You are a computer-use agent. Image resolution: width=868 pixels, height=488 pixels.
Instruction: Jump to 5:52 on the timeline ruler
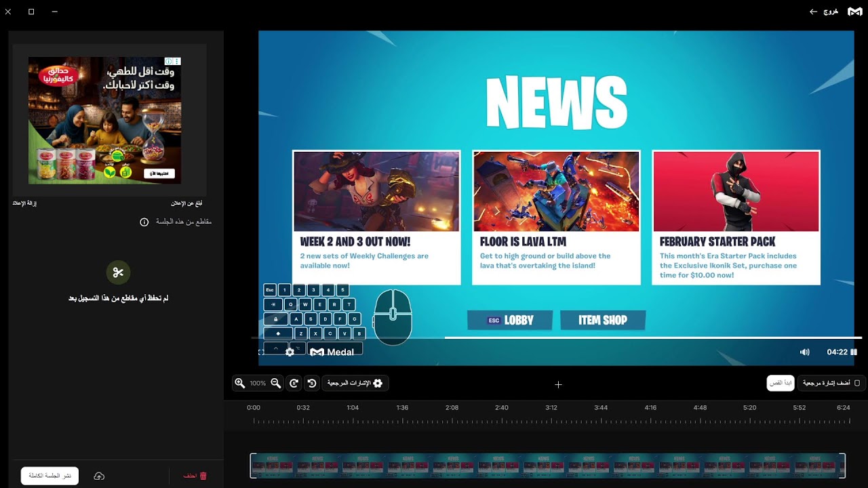[800, 407]
